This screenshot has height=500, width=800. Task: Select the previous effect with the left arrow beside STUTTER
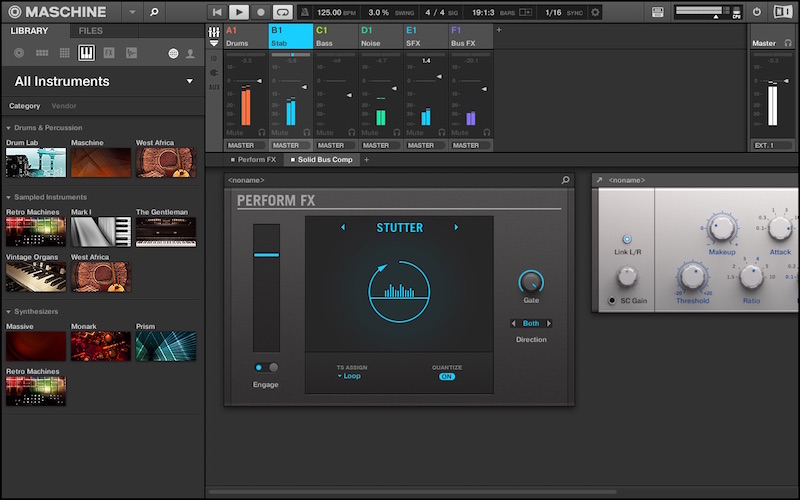tap(343, 228)
